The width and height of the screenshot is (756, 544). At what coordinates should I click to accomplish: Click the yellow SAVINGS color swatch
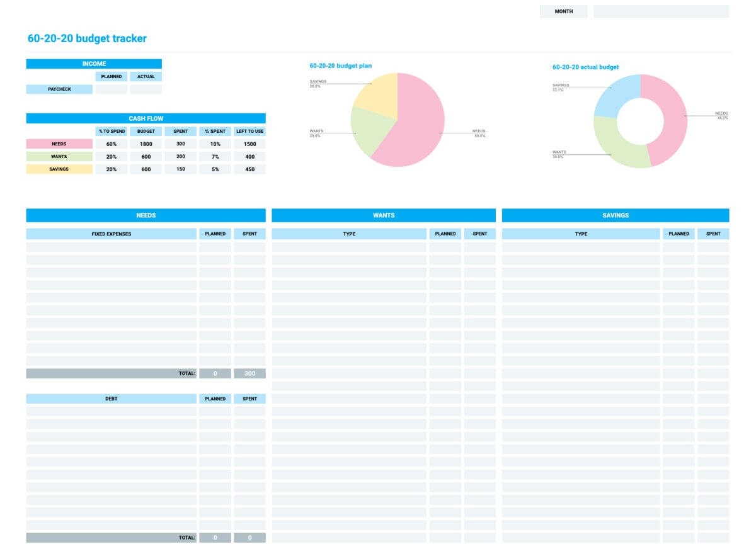[x=59, y=169]
